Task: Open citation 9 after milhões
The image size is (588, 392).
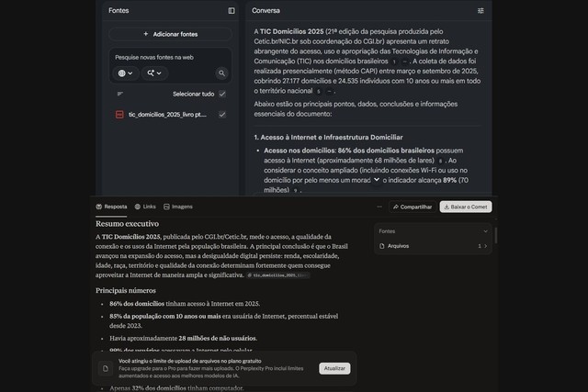Action: coord(295,190)
